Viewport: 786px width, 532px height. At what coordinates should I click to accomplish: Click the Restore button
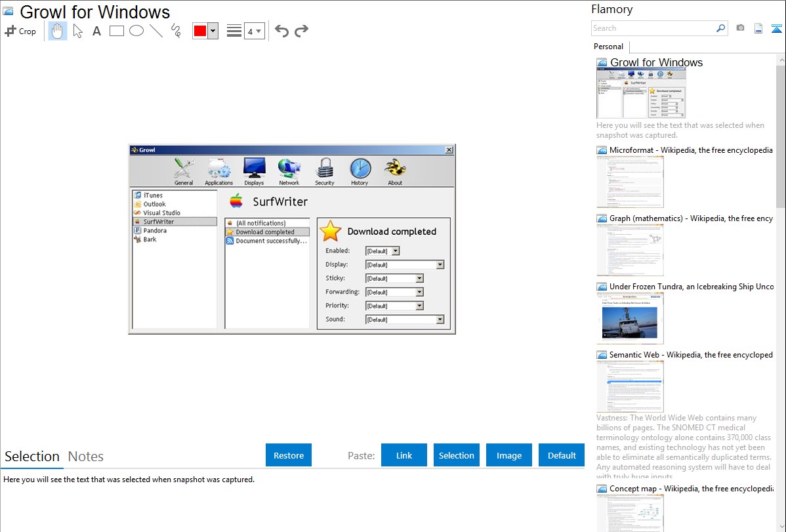pos(289,455)
